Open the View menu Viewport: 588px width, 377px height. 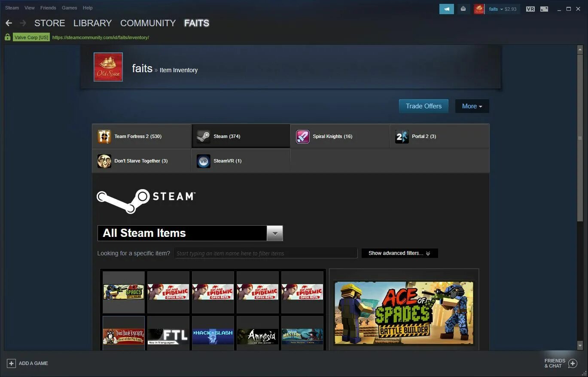[30, 8]
